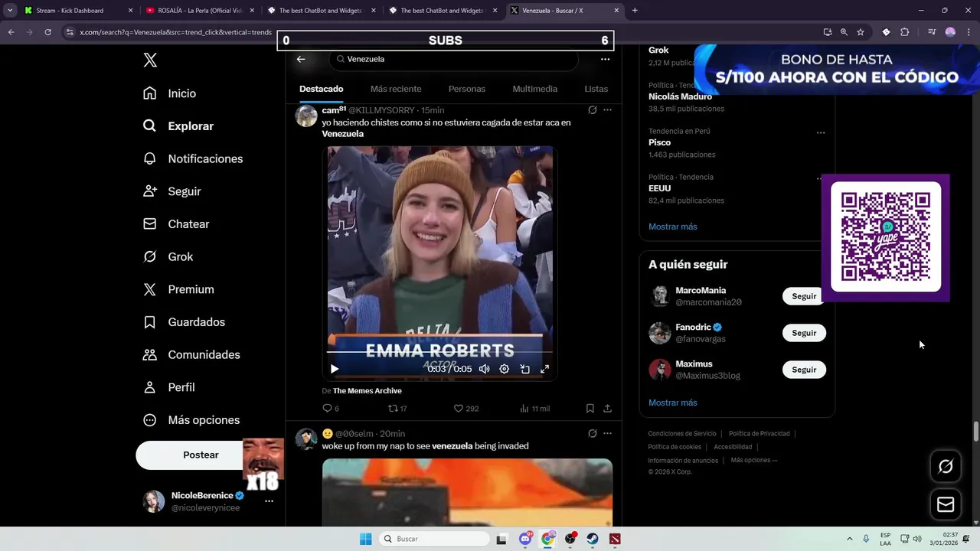
Task: Share the KILLMYSORRY post
Action: [x=607, y=409]
